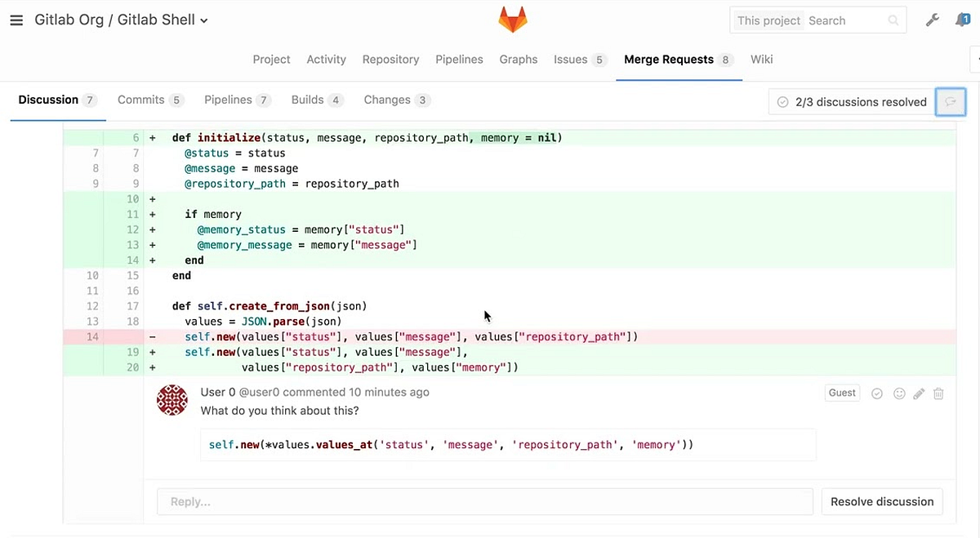This screenshot has height=538, width=980.
Task: Edit the comment using the pencil icon
Action: [x=919, y=393]
